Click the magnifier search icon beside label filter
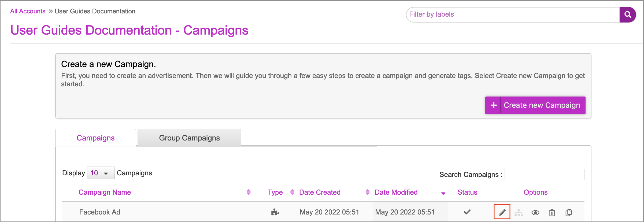Screen dimensions: 644x222 pyautogui.click(x=628, y=14)
